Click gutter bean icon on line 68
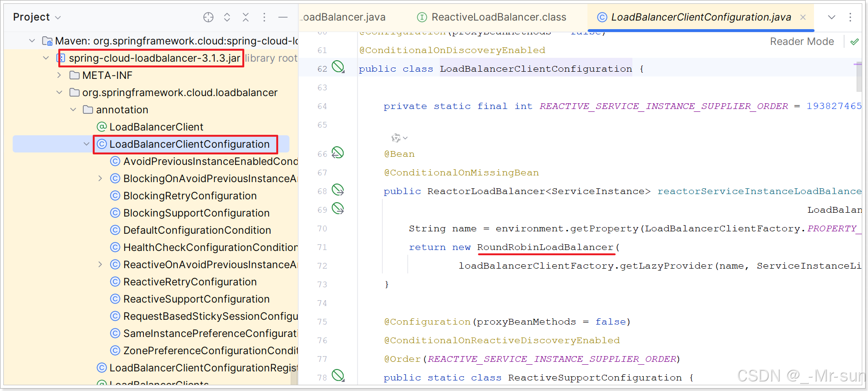 (x=338, y=190)
